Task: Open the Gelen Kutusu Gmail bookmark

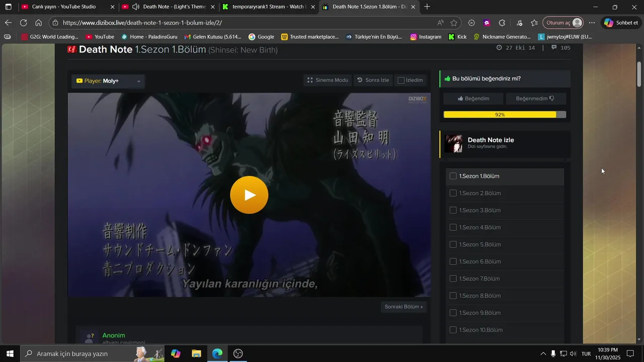Action: coord(213,37)
